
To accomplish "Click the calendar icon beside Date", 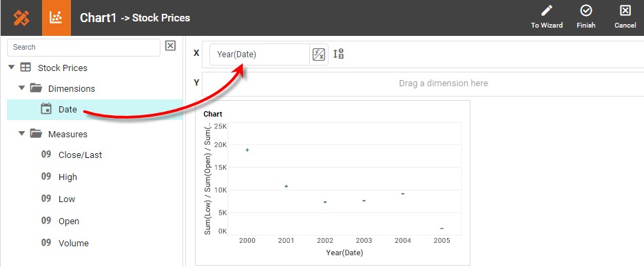I will (46, 109).
